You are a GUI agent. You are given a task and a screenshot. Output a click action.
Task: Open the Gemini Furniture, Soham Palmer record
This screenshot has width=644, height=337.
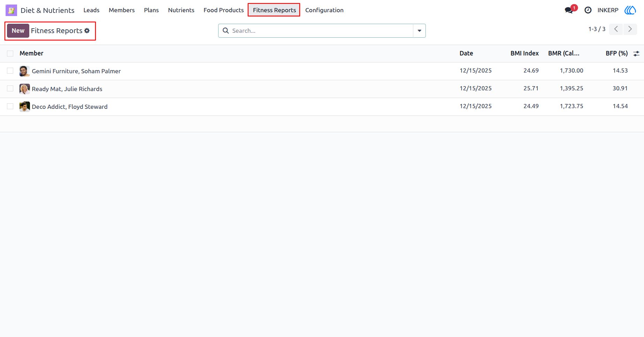click(76, 71)
